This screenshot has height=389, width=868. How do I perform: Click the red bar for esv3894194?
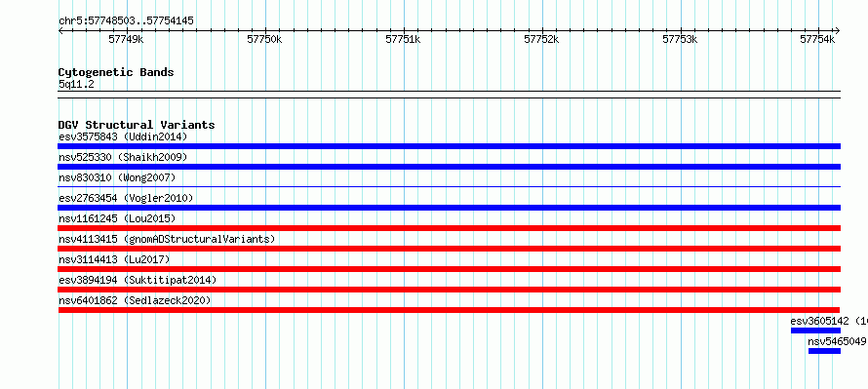pyautogui.click(x=450, y=290)
